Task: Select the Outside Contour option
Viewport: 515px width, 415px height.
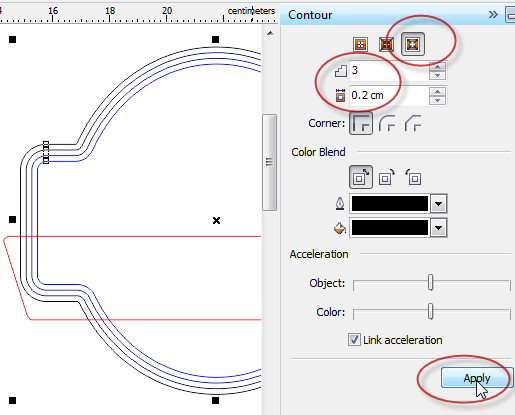Action: (x=412, y=44)
